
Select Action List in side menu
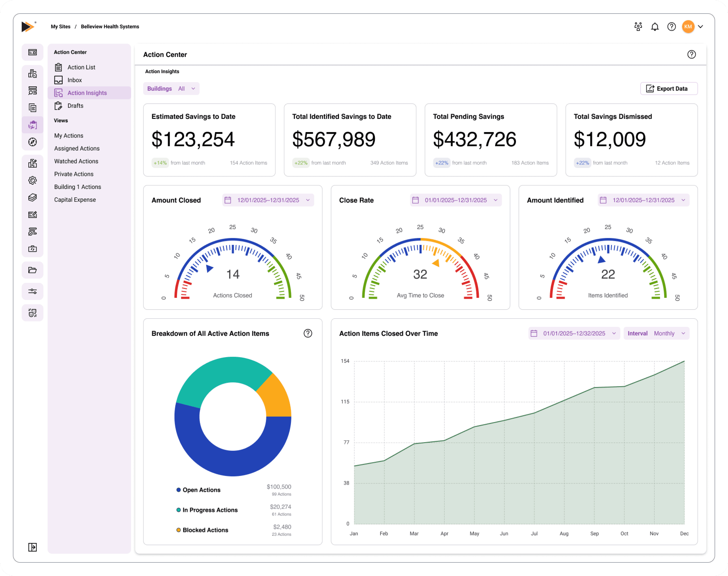click(81, 67)
